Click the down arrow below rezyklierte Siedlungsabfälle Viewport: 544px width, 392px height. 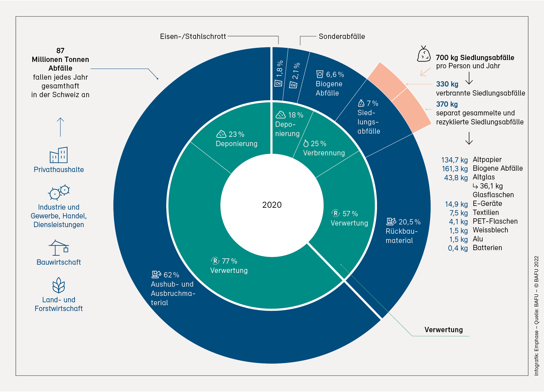(469, 138)
